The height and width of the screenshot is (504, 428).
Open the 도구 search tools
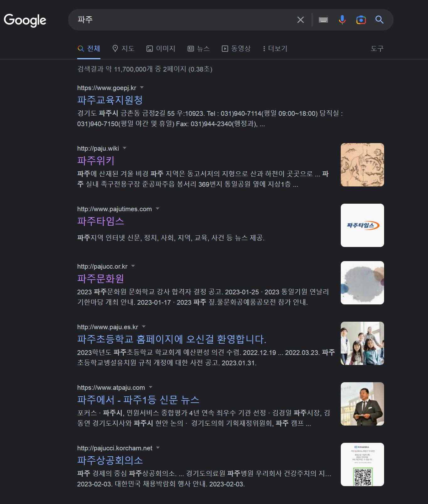[x=377, y=49]
